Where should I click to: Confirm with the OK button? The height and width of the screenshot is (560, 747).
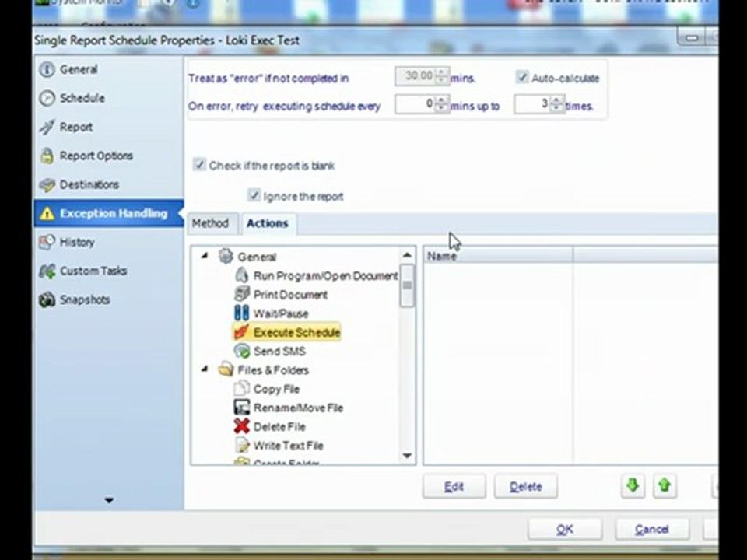tap(565, 530)
